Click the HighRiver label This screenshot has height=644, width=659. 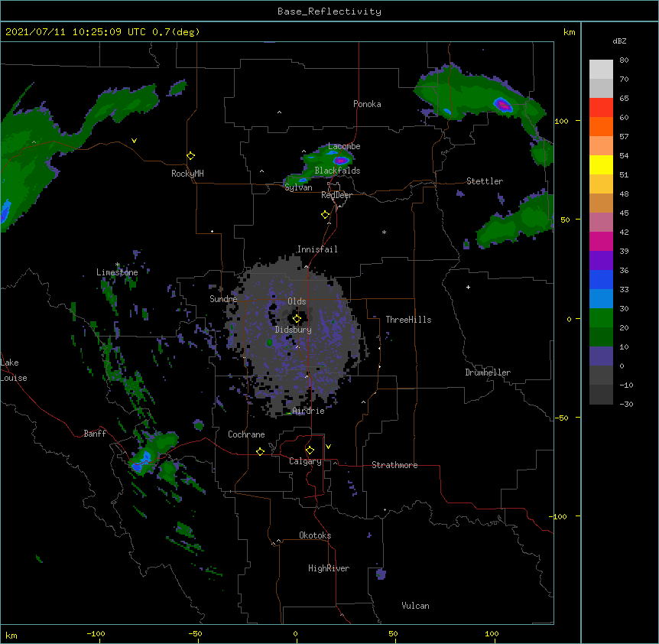point(329,568)
